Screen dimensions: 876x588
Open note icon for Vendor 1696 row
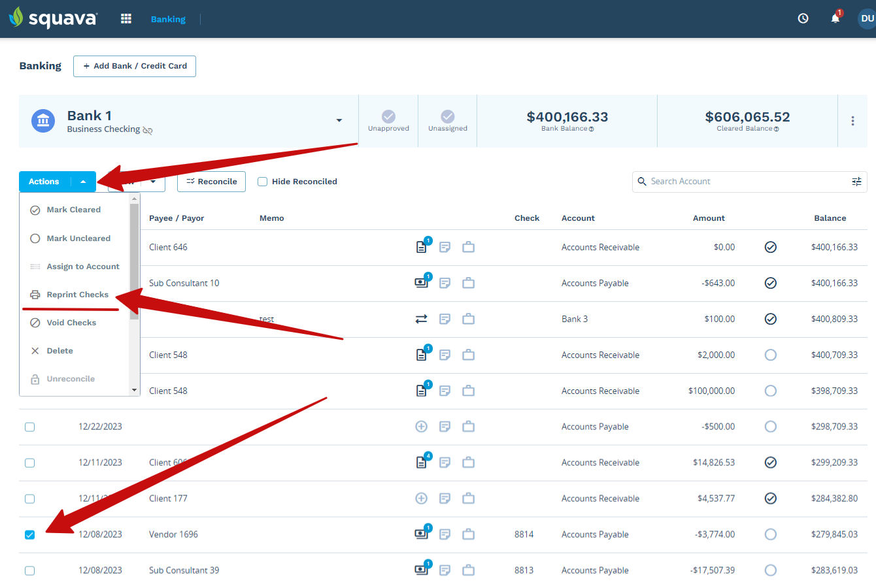point(445,534)
